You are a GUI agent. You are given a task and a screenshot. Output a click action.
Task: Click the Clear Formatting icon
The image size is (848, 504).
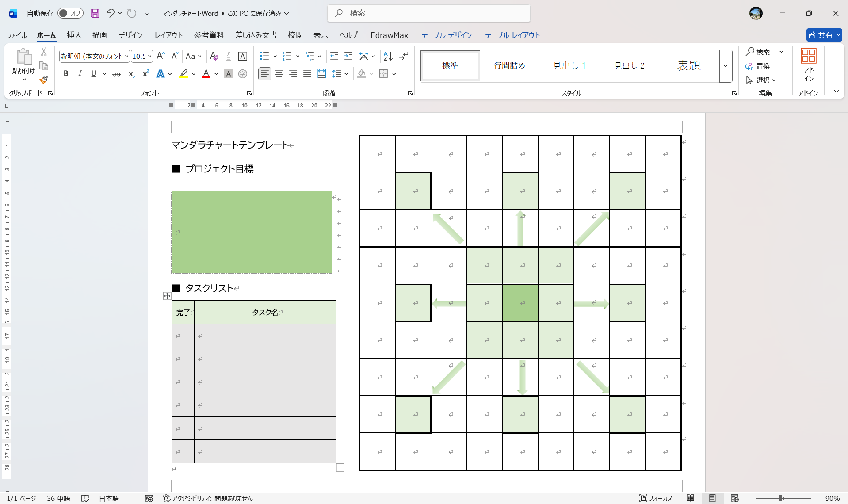click(x=214, y=56)
